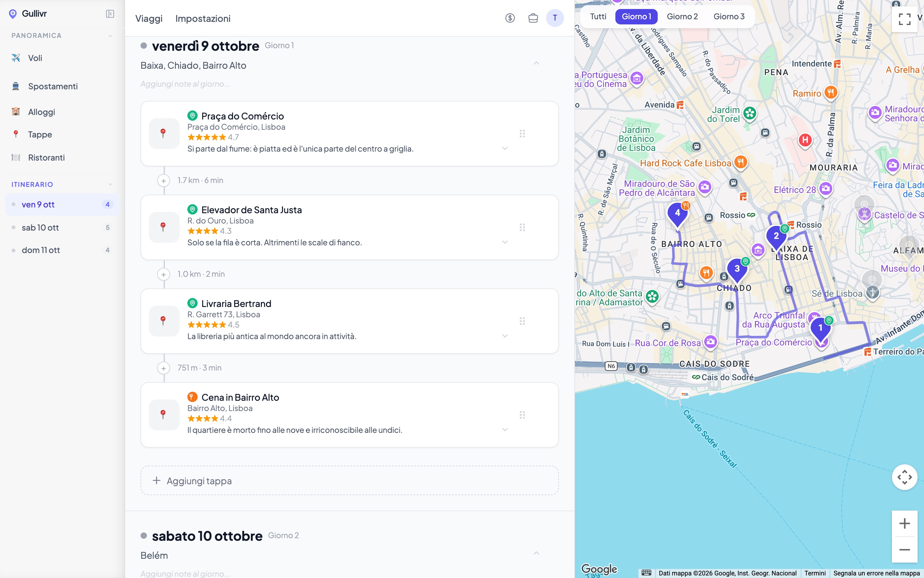Screen dimensions: 924x578
Task: Open the budget dollar icon
Action: tap(510, 18)
